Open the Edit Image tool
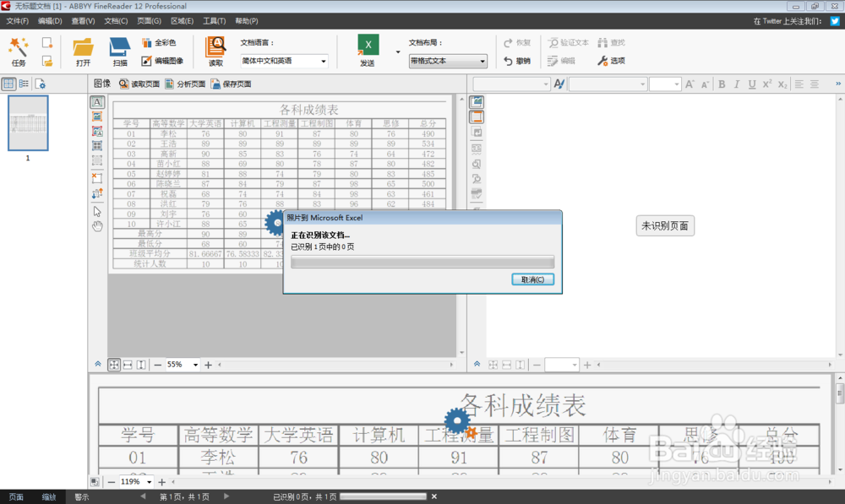Viewport: 845px width, 504px height. click(162, 61)
